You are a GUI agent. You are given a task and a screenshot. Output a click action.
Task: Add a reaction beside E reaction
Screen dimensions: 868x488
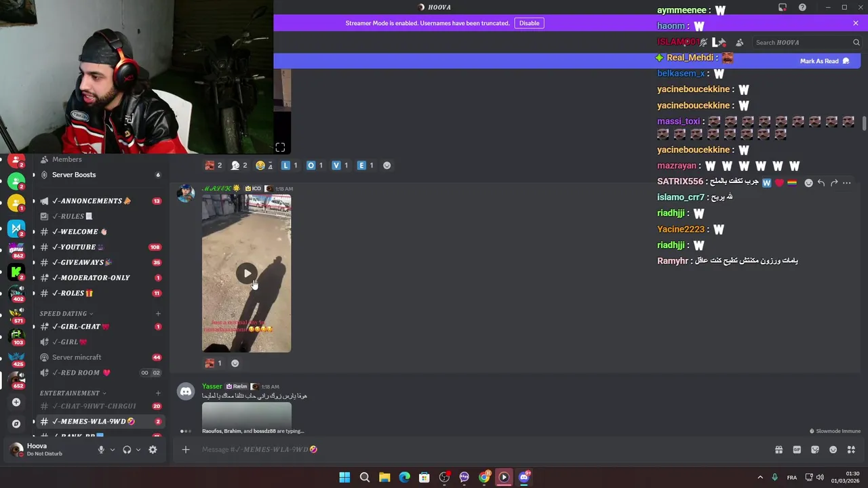tap(387, 165)
